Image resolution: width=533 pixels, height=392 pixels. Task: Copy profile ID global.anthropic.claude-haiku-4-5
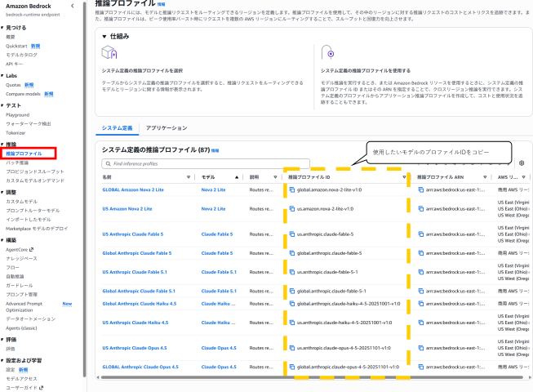pos(292,304)
